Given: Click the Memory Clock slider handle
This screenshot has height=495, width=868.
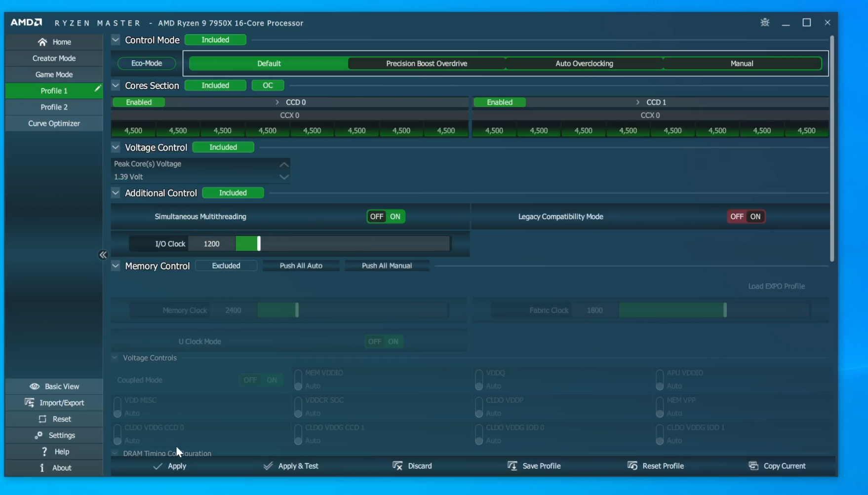Looking at the screenshot, I should coord(297,310).
